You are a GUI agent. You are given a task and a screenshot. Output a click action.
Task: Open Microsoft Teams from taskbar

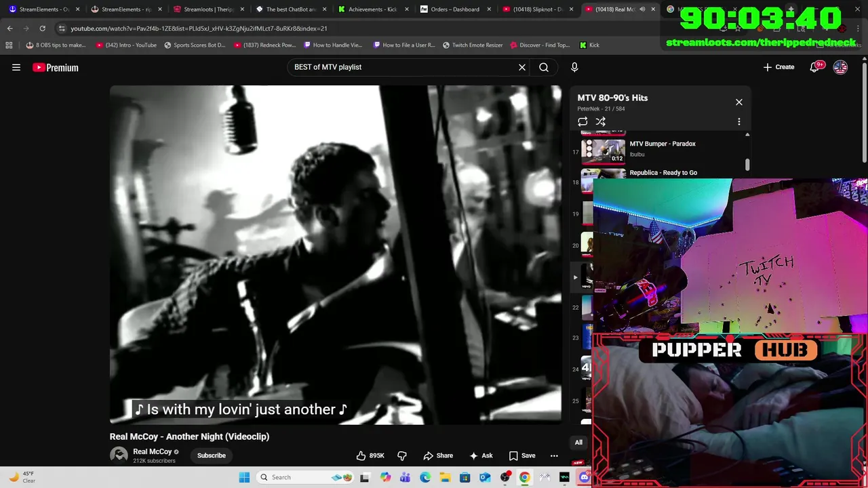click(x=405, y=477)
